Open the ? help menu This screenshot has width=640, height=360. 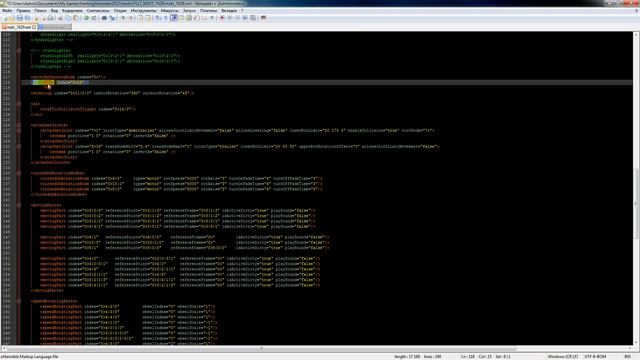click(x=242, y=11)
